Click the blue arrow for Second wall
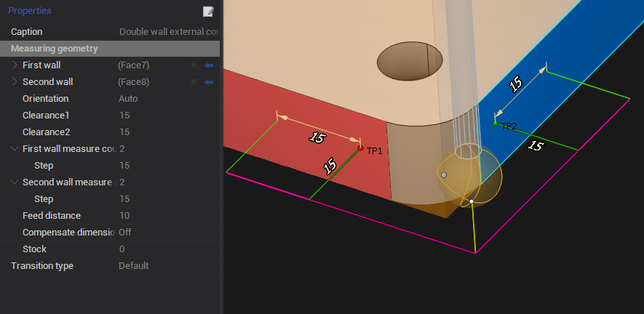Viewport: 644px width, 314px height. point(209,82)
